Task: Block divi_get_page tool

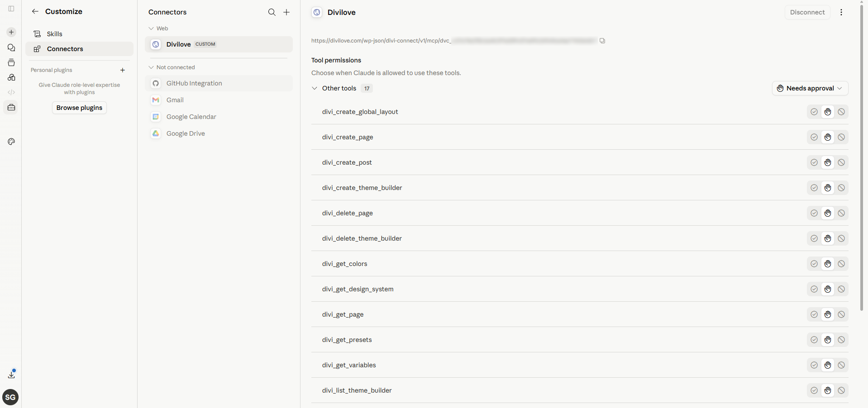Action: point(841,314)
